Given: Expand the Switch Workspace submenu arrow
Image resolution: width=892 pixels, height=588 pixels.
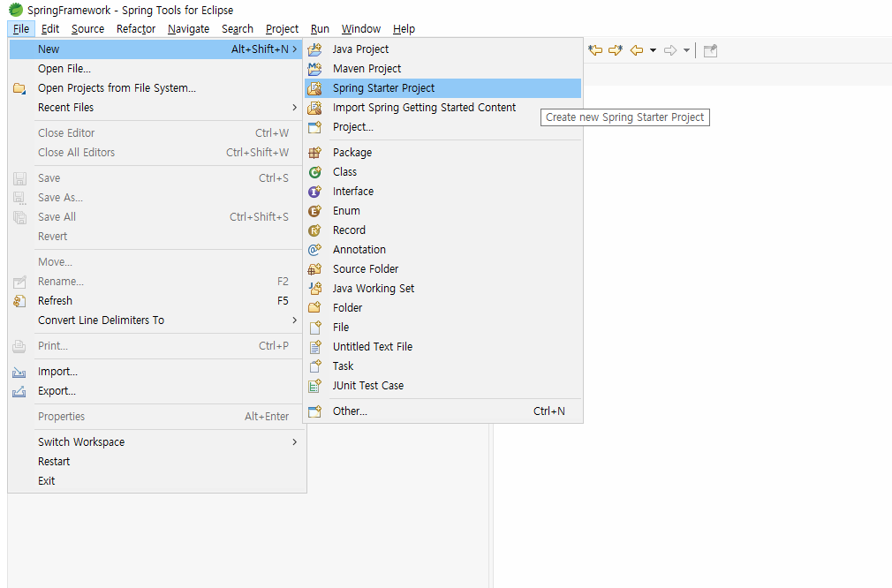Looking at the screenshot, I should point(294,441).
